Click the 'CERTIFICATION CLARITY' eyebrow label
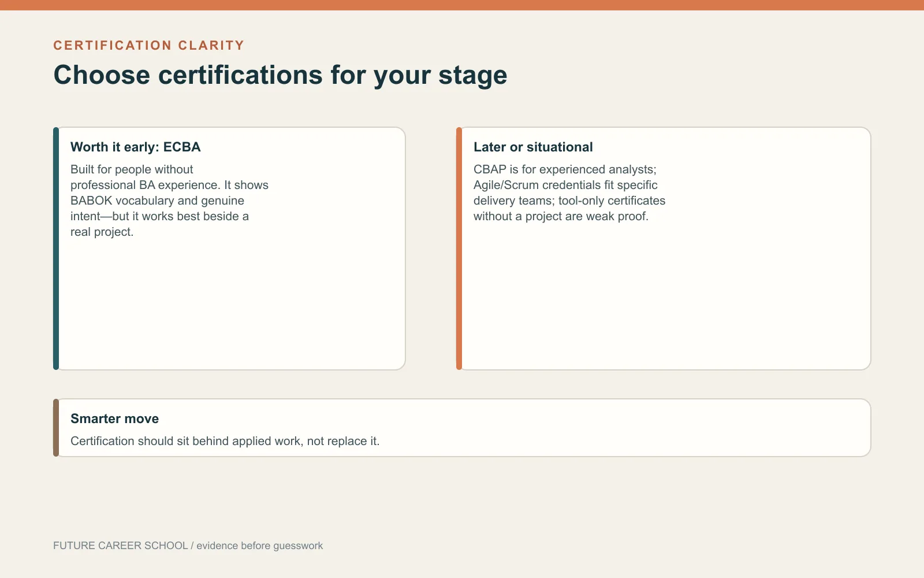 coord(149,46)
